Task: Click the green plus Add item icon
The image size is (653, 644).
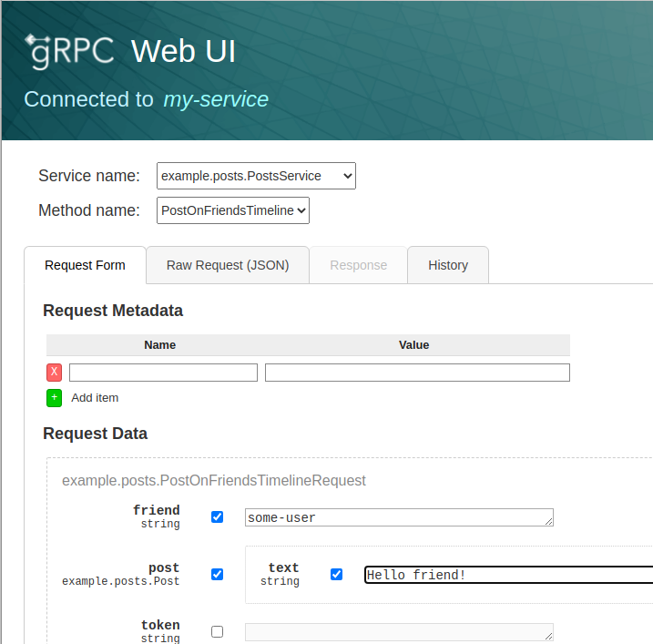Action: coord(54,398)
